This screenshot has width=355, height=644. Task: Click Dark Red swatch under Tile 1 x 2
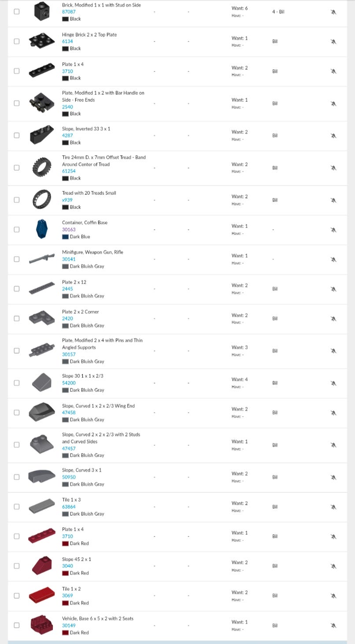click(x=65, y=603)
